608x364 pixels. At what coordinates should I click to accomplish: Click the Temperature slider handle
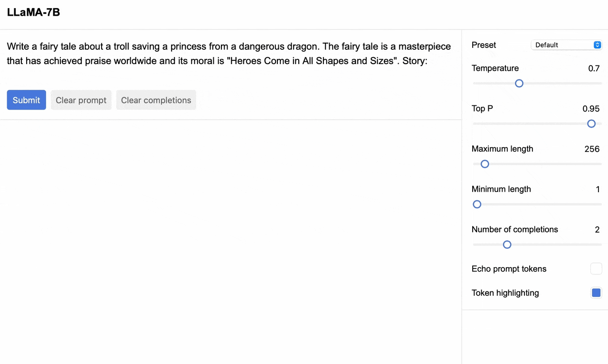pyautogui.click(x=519, y=84)
